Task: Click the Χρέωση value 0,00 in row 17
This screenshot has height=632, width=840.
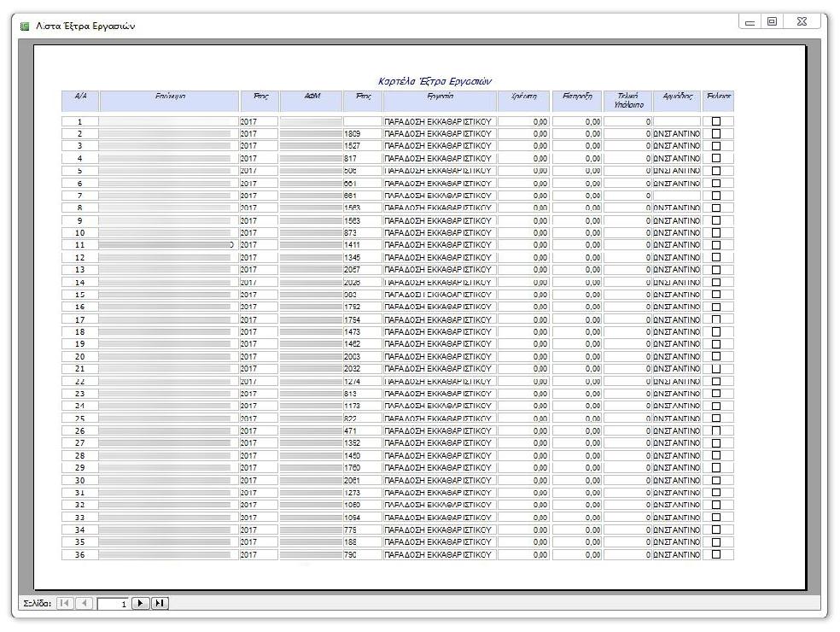Action: [540, 319]
